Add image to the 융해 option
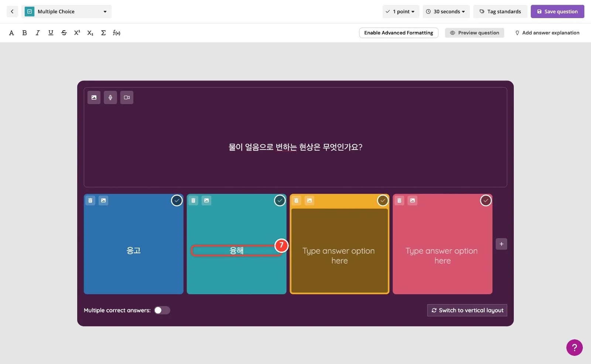 [x=206, y=200]
